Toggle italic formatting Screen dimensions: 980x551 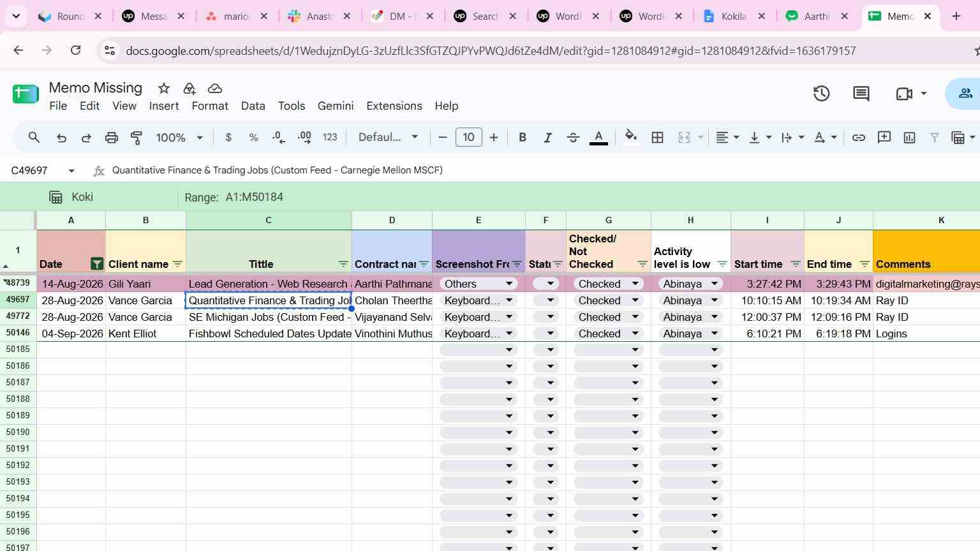pos(547,137)
